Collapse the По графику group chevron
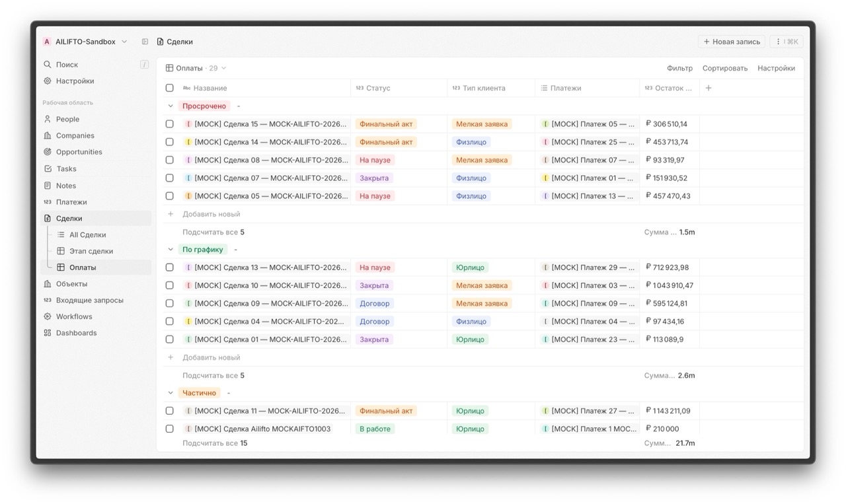Screen dimensions: 846x504 (171, 250)
